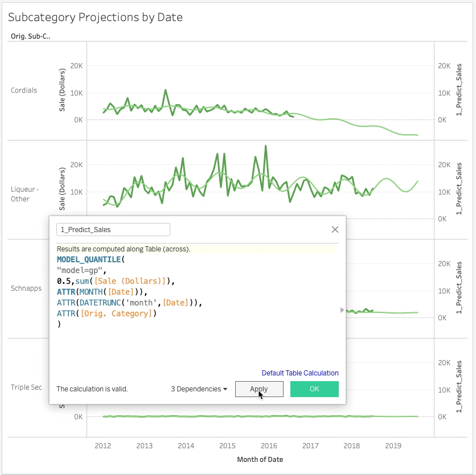Open the 3 Dependencies dropdown
The width and height of the screenshot is (476, 475).
pos(199,389)
